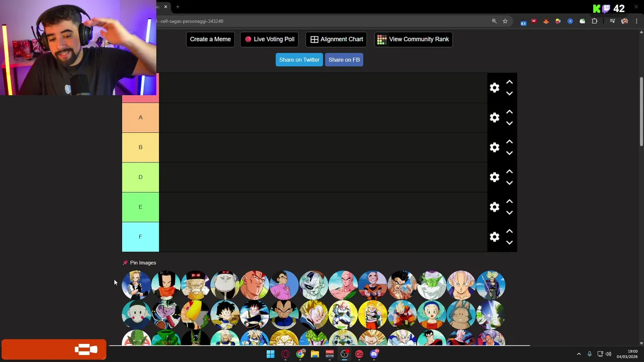The width and height of the screenshot is (644, 362).
Task: Open volume control in system tray
Action: 608,354
